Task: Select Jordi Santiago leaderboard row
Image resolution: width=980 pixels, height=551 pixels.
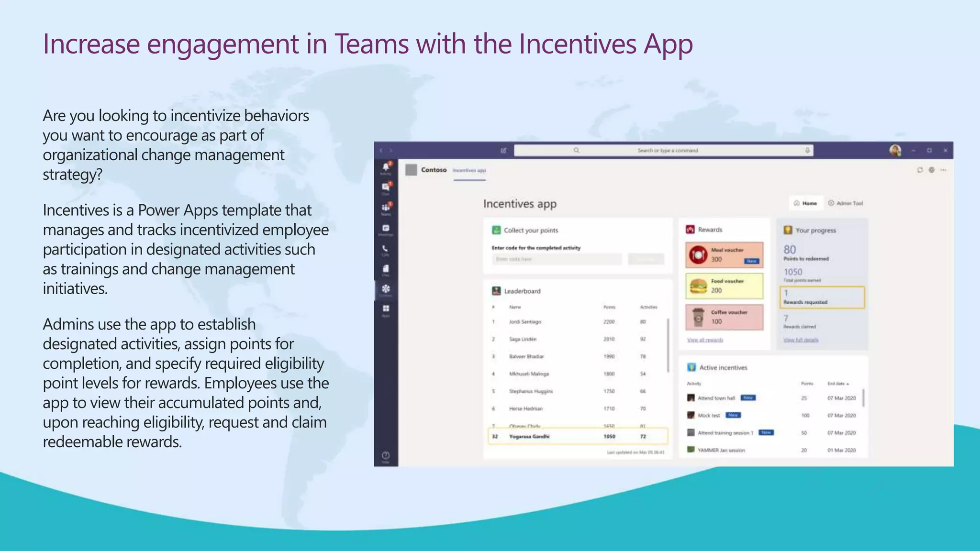Action: [577, 322]
